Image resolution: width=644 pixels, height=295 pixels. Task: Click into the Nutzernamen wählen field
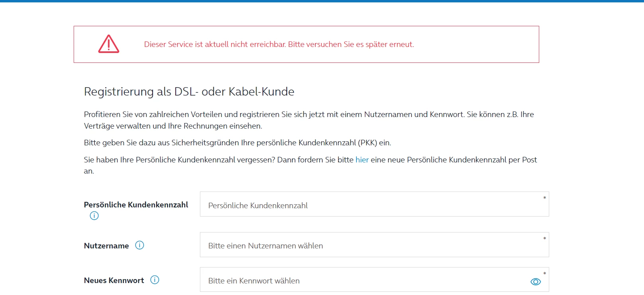[370, 245]
